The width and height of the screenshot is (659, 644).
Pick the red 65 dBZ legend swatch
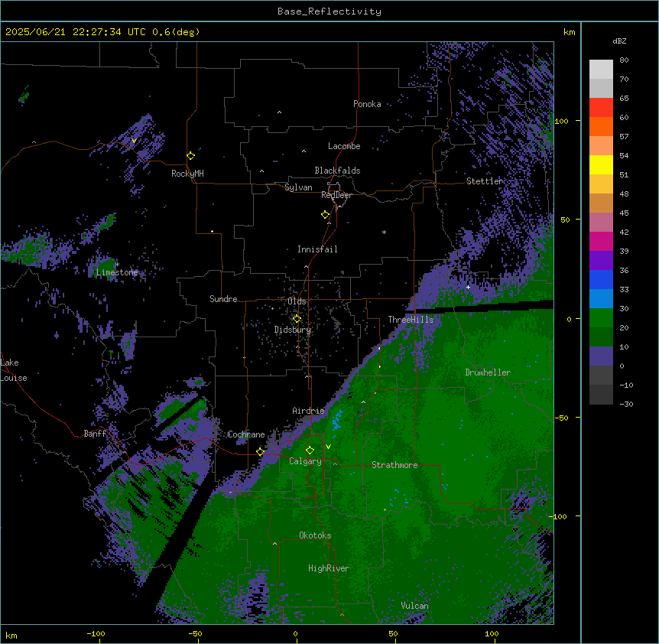click(601, 107)
